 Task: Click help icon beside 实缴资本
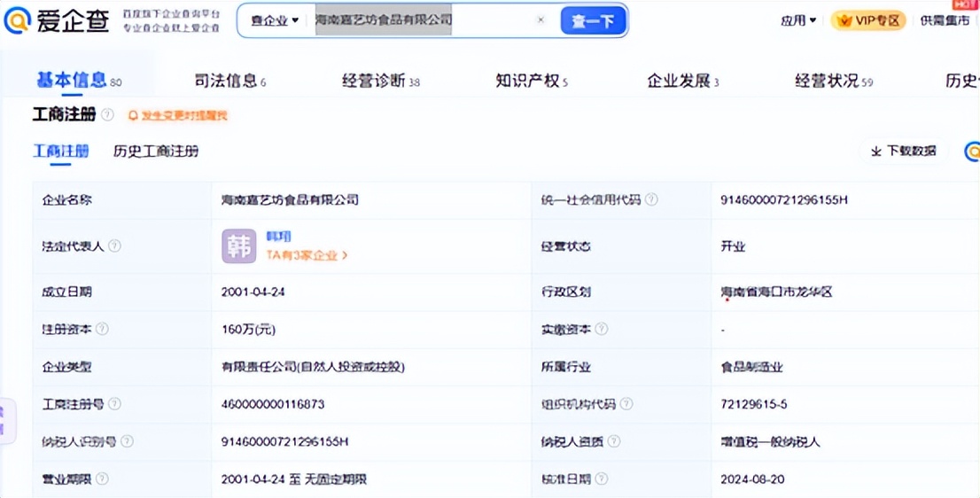click(602, 329)
